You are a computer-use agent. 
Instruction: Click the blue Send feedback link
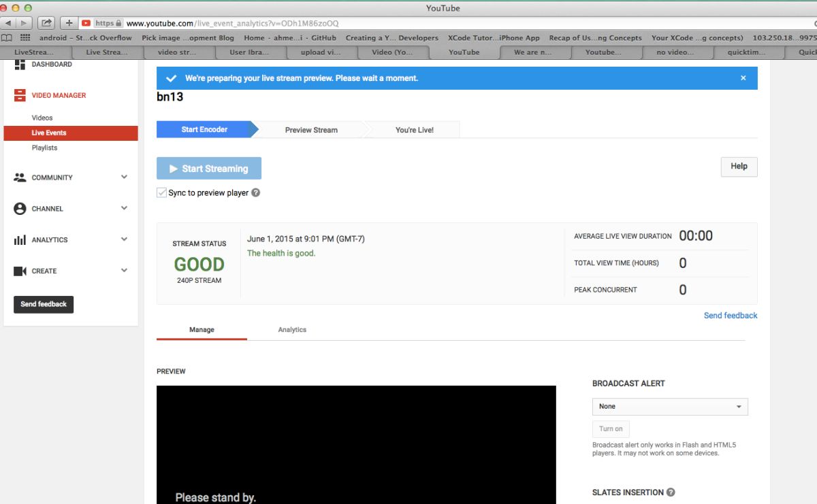pos(731,316)
